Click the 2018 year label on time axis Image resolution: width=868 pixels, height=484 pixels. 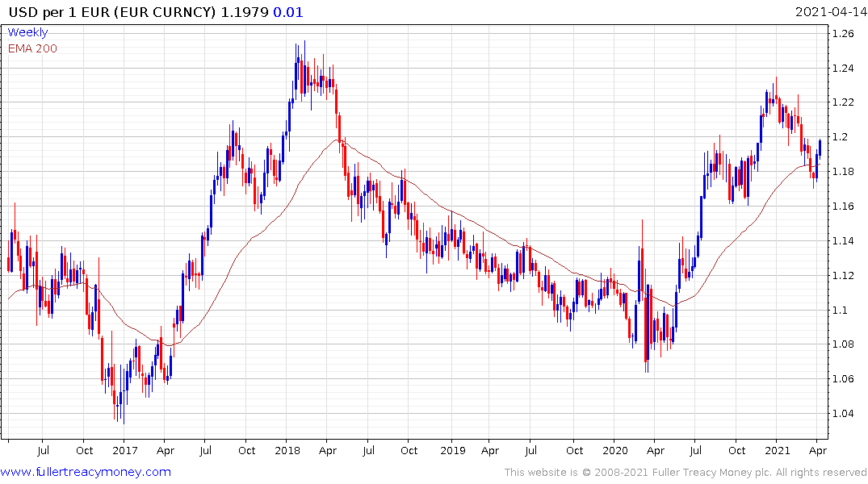point(287,451)
